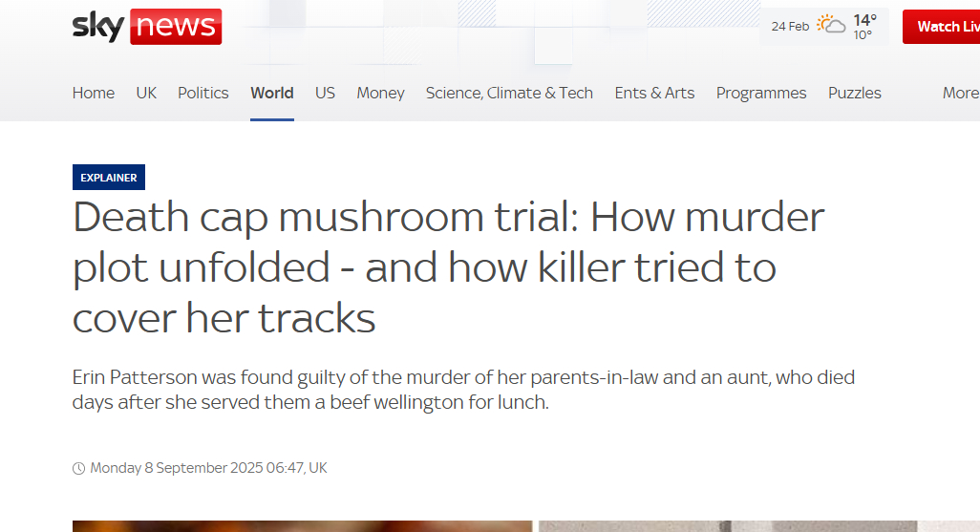Click the weather sun-cloud icon
This screenshot has height=532, width=980.
(831, 26)
